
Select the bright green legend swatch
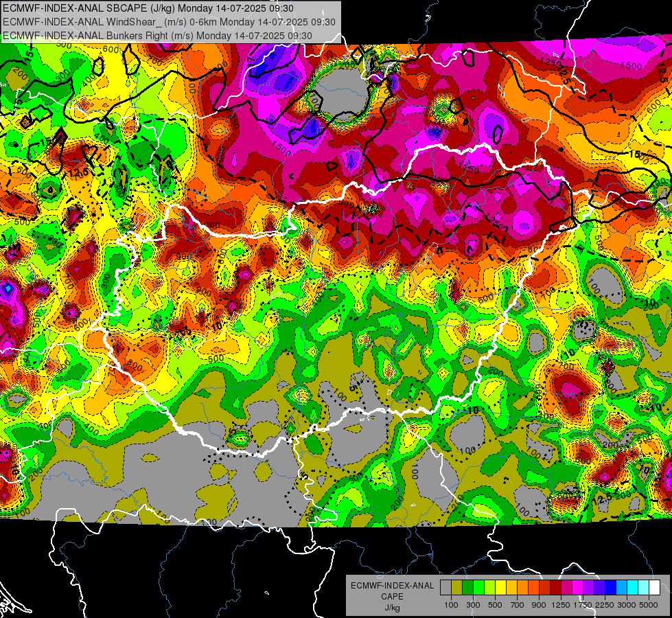pyautogui.click(x=478, y=587)
